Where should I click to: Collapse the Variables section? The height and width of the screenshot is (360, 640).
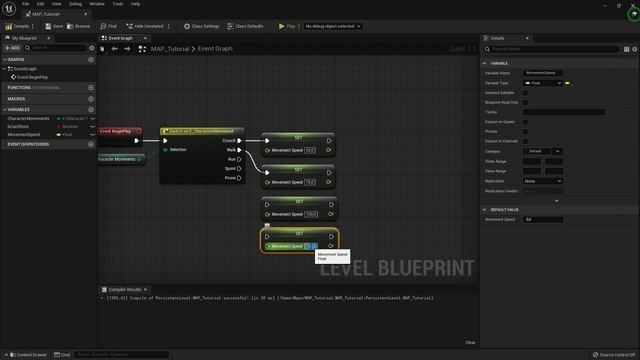(4, 110)
